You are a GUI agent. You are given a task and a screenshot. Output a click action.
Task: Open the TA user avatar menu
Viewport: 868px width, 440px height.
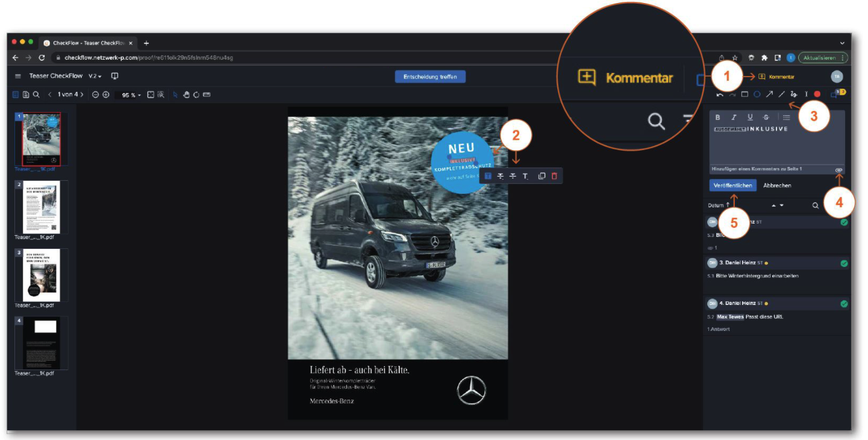coord(837,77)
